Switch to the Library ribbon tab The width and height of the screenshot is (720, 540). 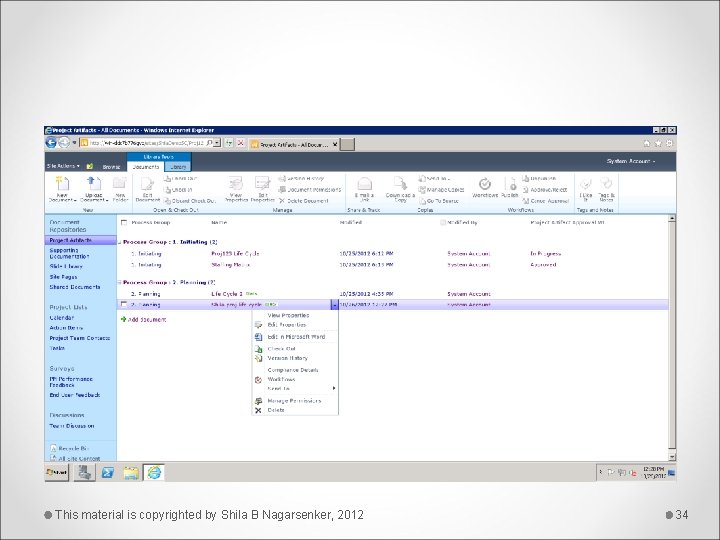(178, 167)
